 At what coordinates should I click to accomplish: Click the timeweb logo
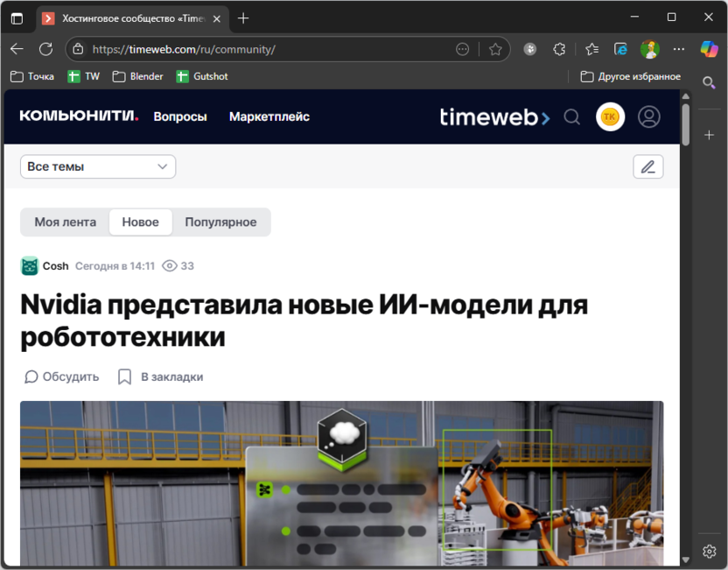493,116
